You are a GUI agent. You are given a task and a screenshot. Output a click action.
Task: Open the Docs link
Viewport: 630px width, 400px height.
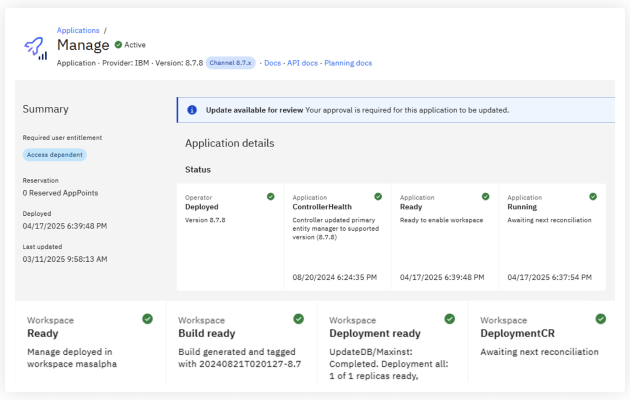pos(272,63)
